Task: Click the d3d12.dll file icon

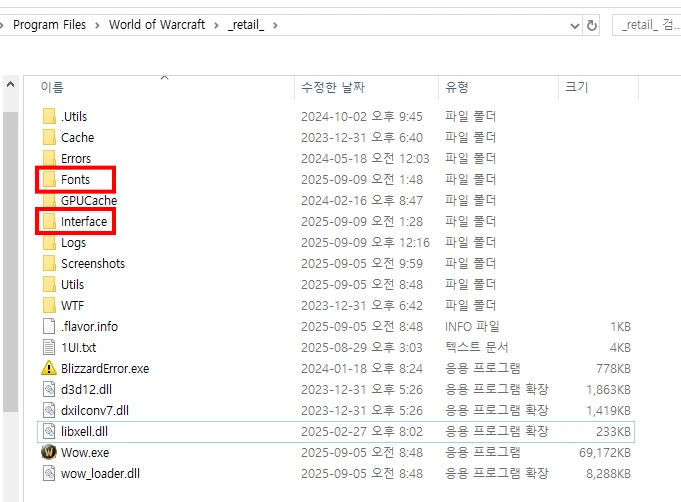Action: tap(49, 389)
